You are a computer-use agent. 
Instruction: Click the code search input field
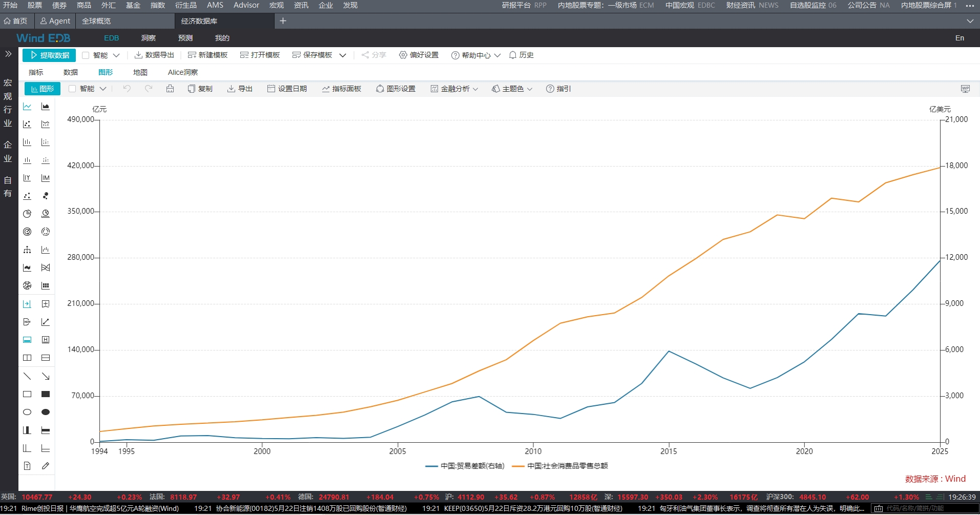tap(925, 508)
